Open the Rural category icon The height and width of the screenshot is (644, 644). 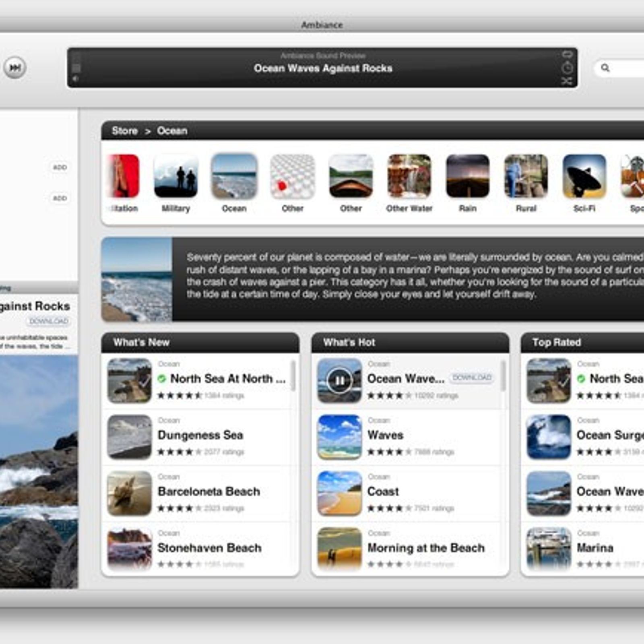pyautogui.click(x=526, y=176)
